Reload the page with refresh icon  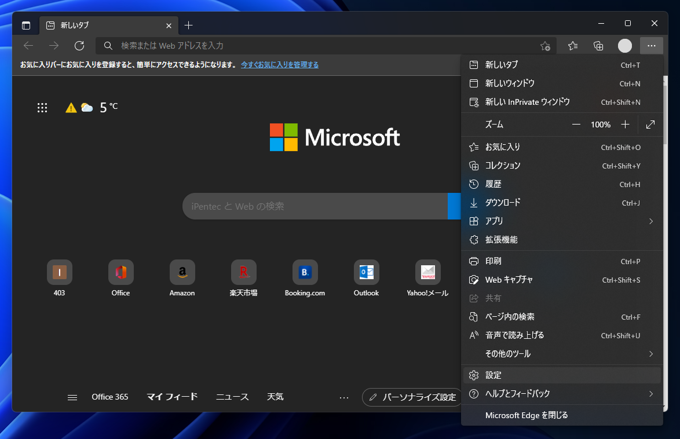pyautogui.click(x=79, y=46)
